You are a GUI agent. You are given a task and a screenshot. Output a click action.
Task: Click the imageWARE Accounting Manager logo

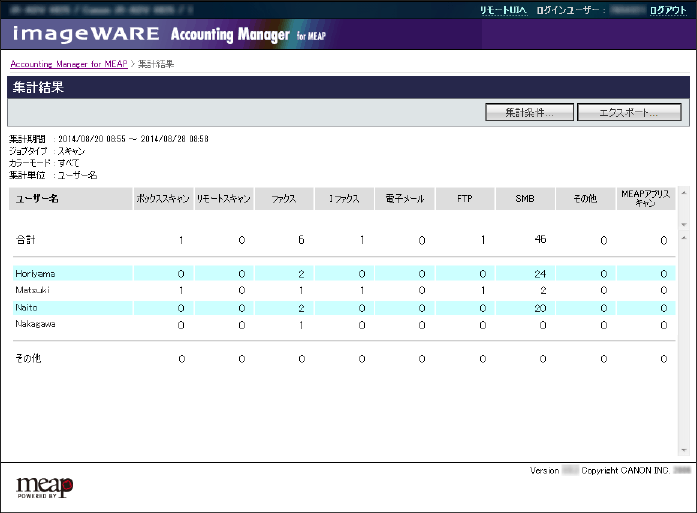[170, 35]
